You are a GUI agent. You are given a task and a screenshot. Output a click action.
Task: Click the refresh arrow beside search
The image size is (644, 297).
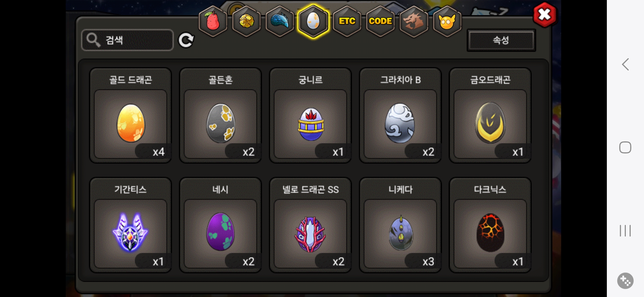[x=186, y=40]
